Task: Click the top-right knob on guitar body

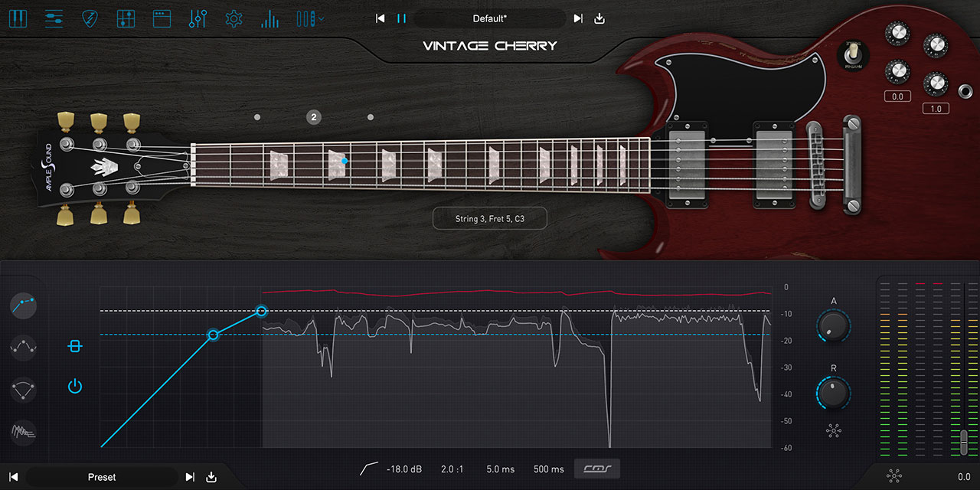Action: point(935,45)
